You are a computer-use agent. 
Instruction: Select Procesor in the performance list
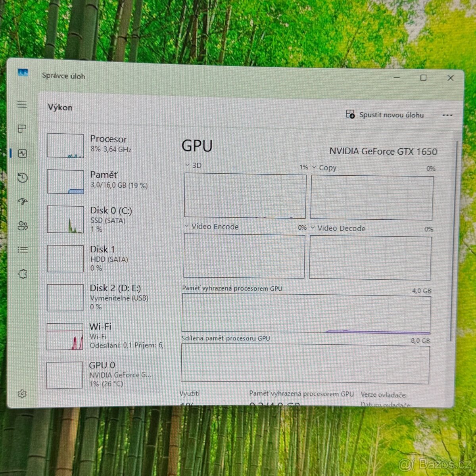coord(106,145)
